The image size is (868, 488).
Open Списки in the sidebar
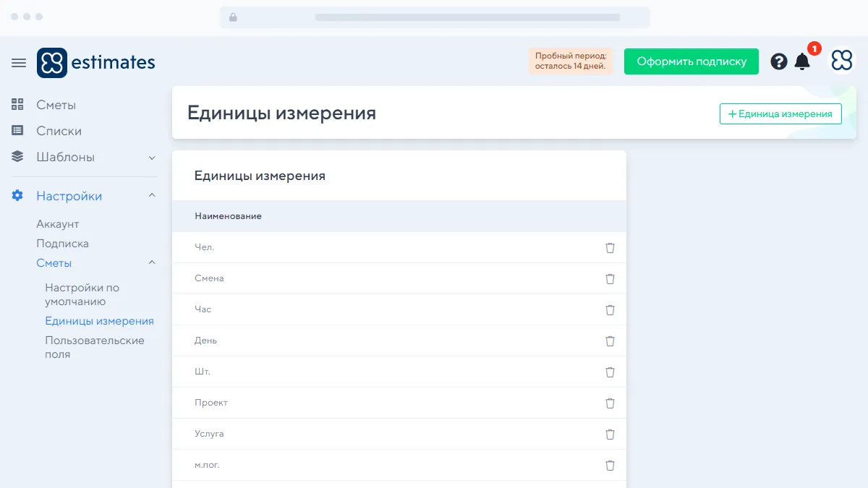click(x=59, y=131)
